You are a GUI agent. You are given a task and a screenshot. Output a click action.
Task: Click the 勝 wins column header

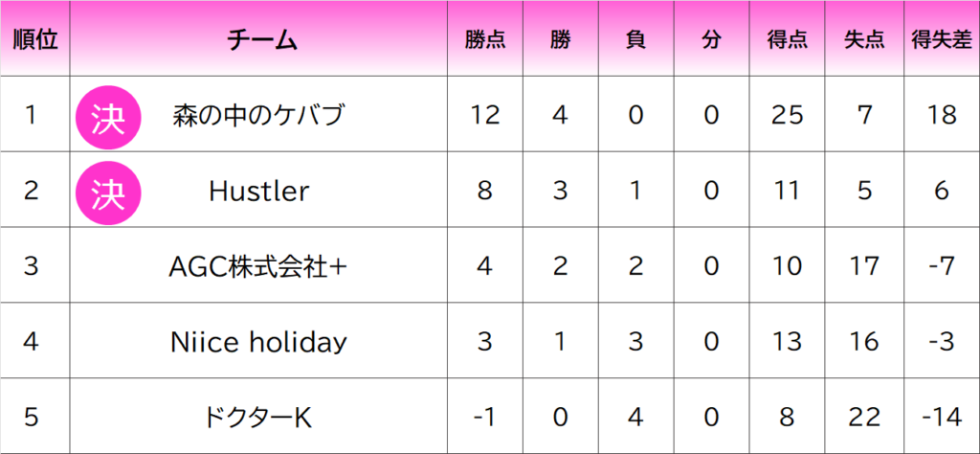click(x=561, y=40)
